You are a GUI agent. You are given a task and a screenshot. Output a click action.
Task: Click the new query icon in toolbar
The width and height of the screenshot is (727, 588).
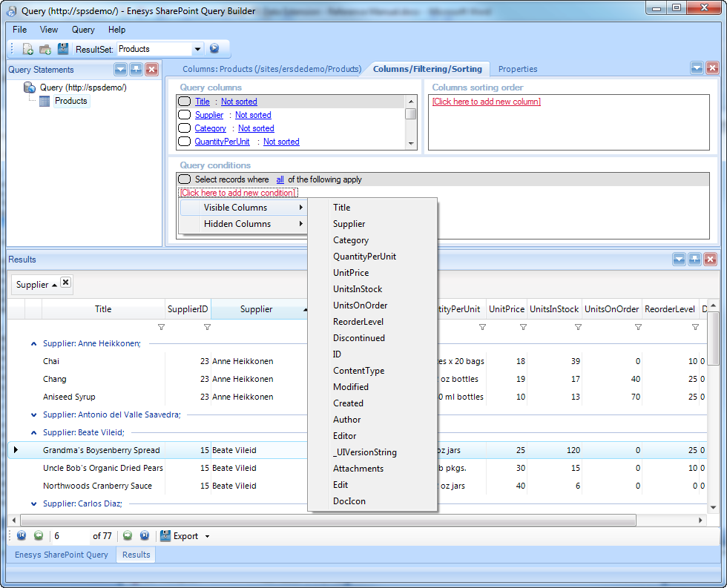pyautogui.click(x=28, y=49)
